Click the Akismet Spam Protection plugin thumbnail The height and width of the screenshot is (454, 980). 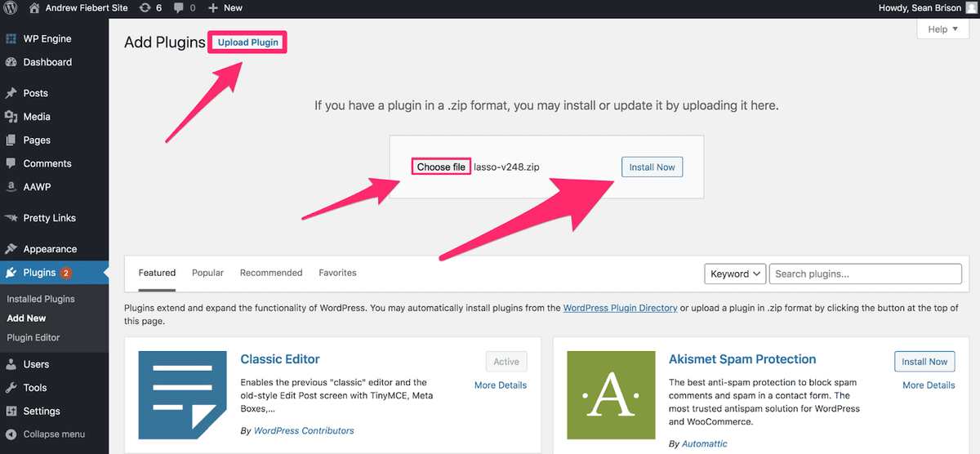tap(611, 395)
